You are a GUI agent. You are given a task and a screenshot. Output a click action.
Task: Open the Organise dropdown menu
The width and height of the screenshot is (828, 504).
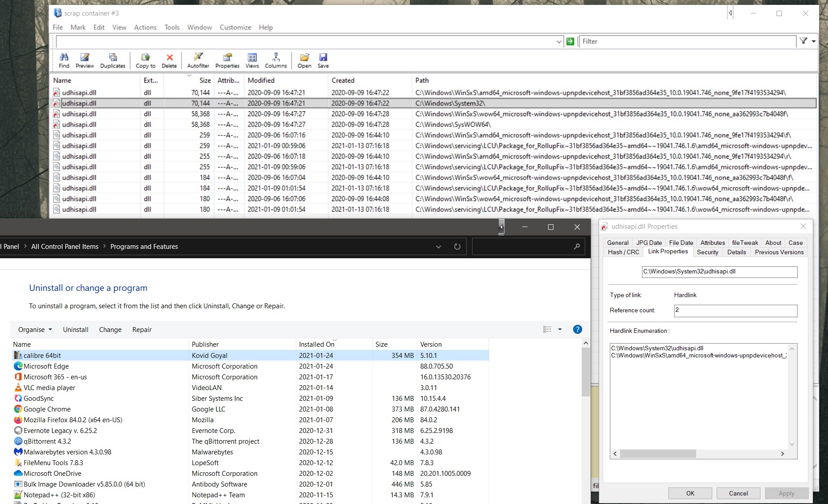point(35,329)
